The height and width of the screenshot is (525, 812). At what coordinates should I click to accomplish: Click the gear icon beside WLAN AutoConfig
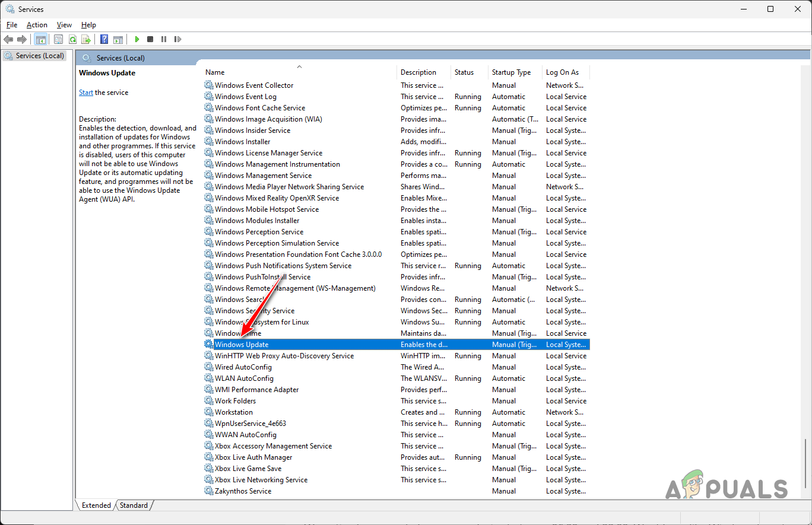(208, 378)
